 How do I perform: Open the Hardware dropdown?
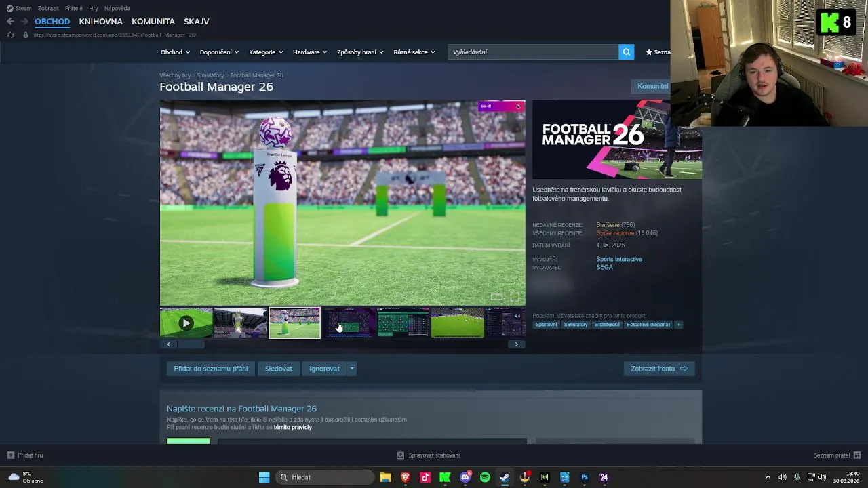click(x=310, y=52)
